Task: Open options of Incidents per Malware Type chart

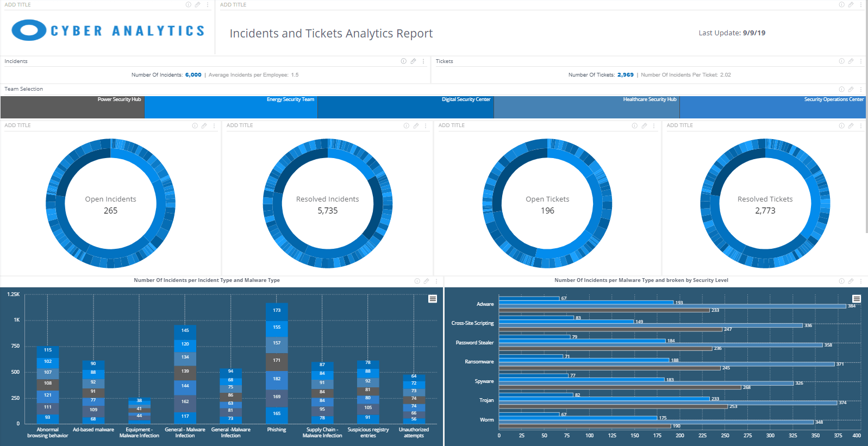Action: point(861,281)
